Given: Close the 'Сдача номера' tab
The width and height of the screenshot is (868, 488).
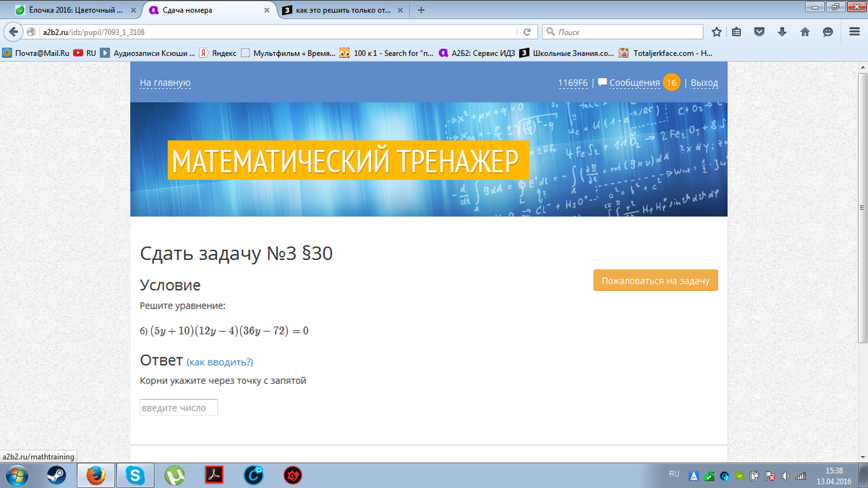Looking at the screenshot, I should [x=268, y=10].
